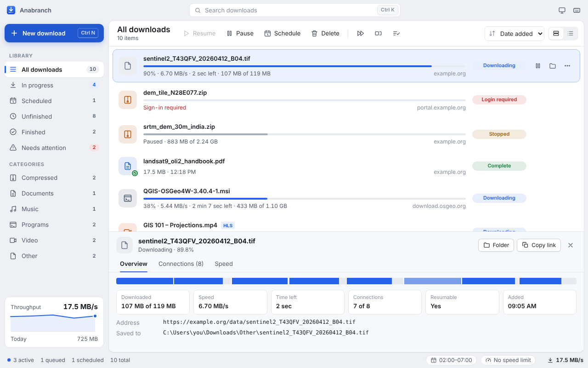The width and height of the screenshot is (588, 368).
Task: Open the Speed tab in details
Action: (x=224, y=264)
